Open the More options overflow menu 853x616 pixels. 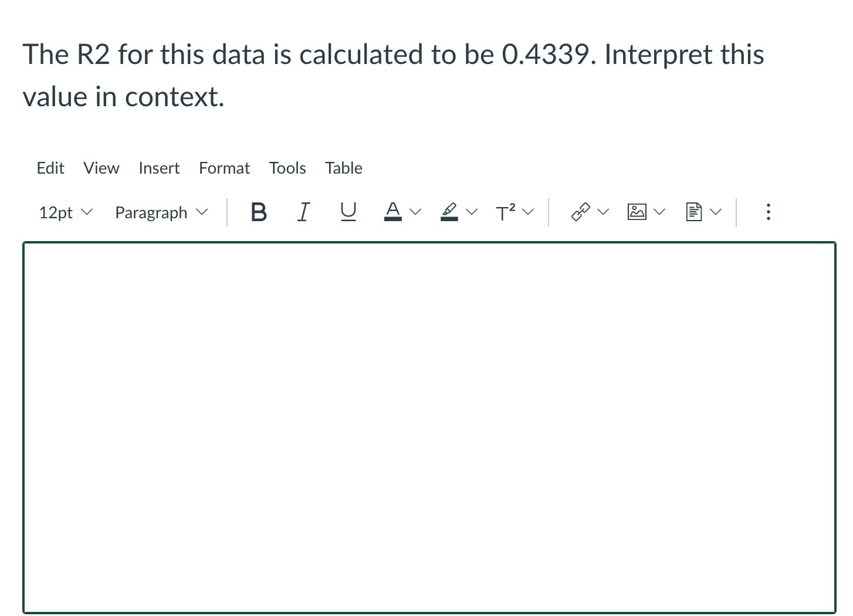tap(768, 212)
